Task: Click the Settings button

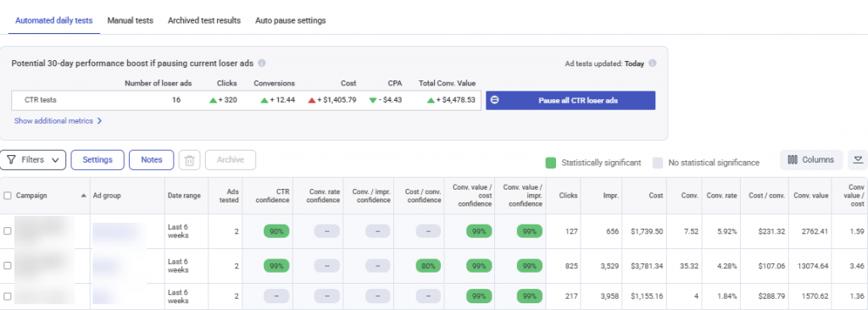Action: [x=97, y=160]
